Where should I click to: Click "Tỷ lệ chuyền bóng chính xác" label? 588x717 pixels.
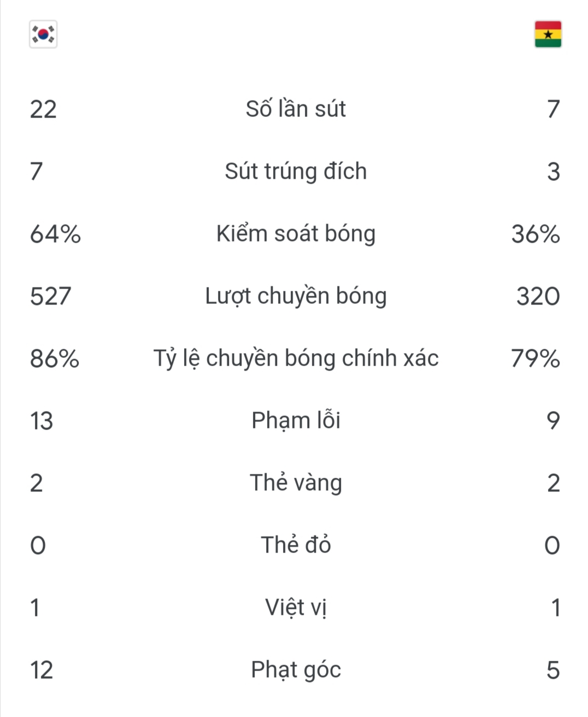(x=296, y=358)
